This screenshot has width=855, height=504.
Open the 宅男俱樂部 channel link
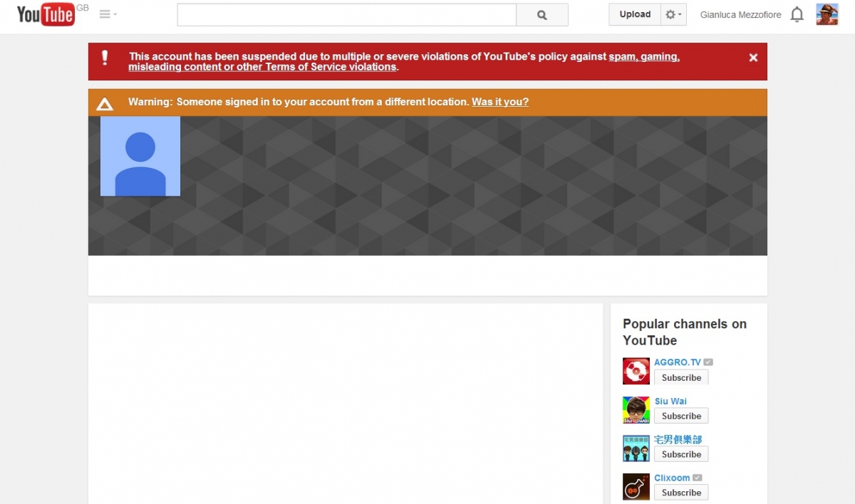click(678, 439)
